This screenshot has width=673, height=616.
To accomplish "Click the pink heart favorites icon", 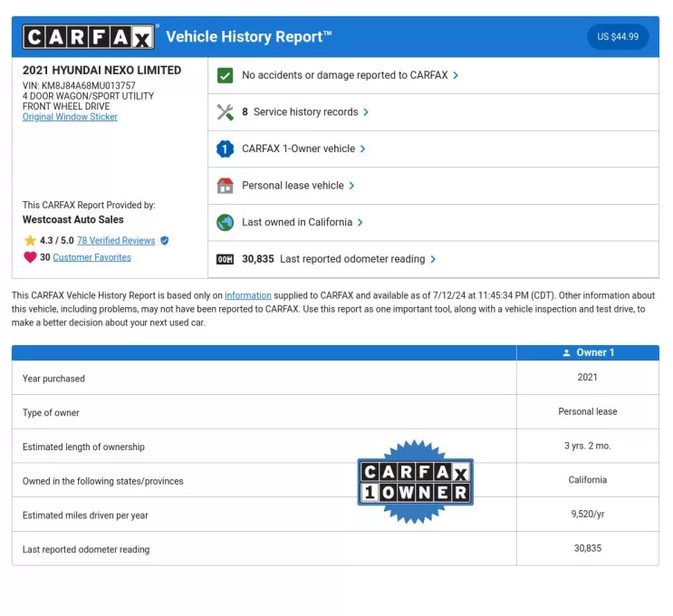I will 30,257.
